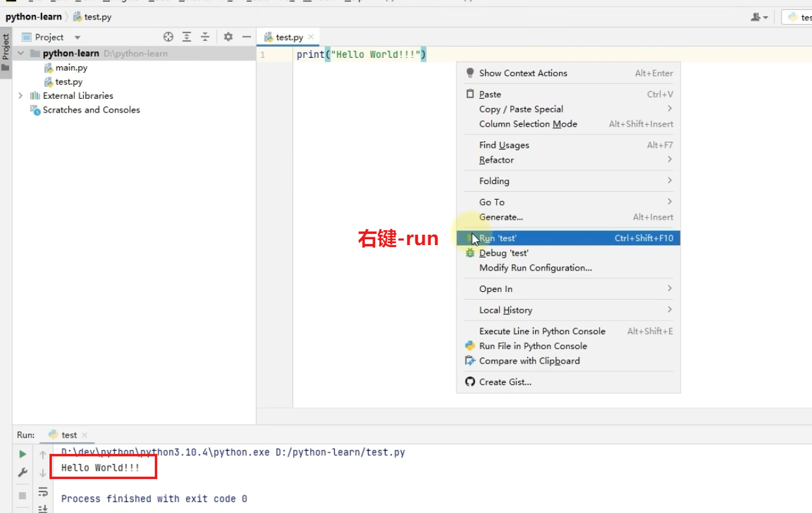The image size is (812, 513).
Task: Choose Compare with Clipboard
Action: point(568,361)
